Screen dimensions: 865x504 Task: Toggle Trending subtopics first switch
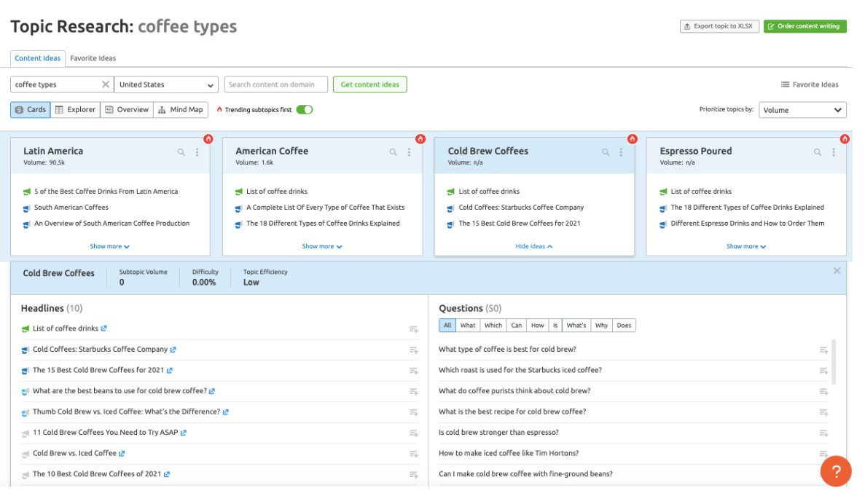304,110
